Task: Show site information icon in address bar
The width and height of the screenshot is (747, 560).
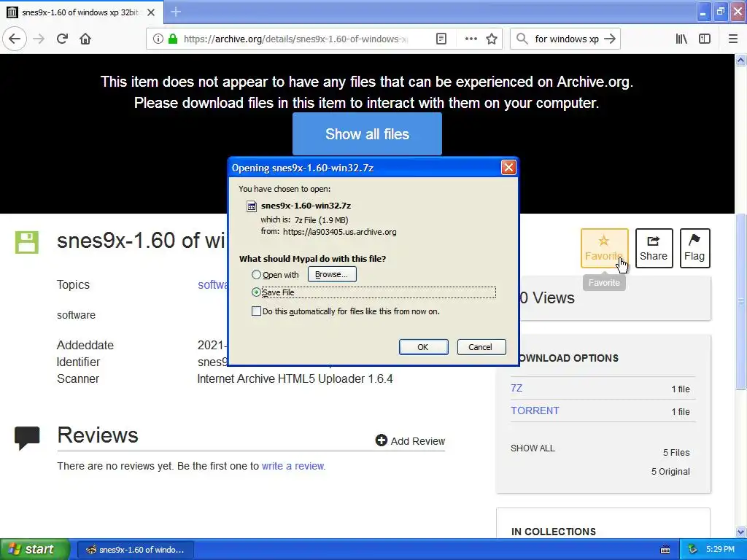Action: [158, 39]
